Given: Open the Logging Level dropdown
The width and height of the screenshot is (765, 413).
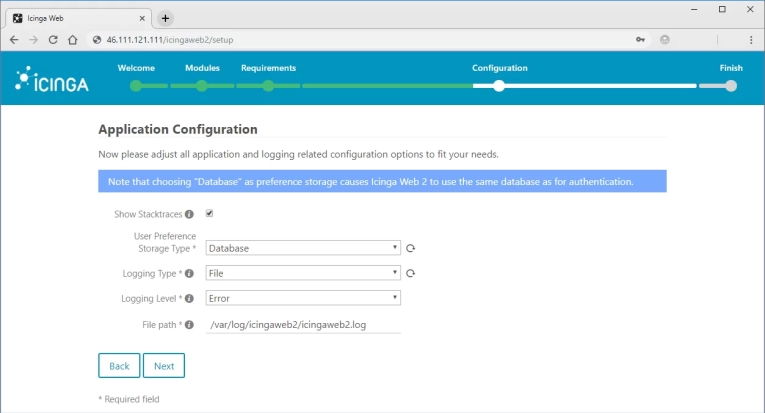Looking at the screenshot, I should point(302,298).
